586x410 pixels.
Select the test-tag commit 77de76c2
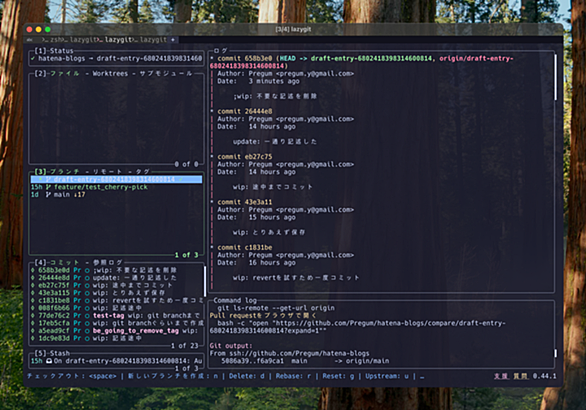[x=117, y=315]
